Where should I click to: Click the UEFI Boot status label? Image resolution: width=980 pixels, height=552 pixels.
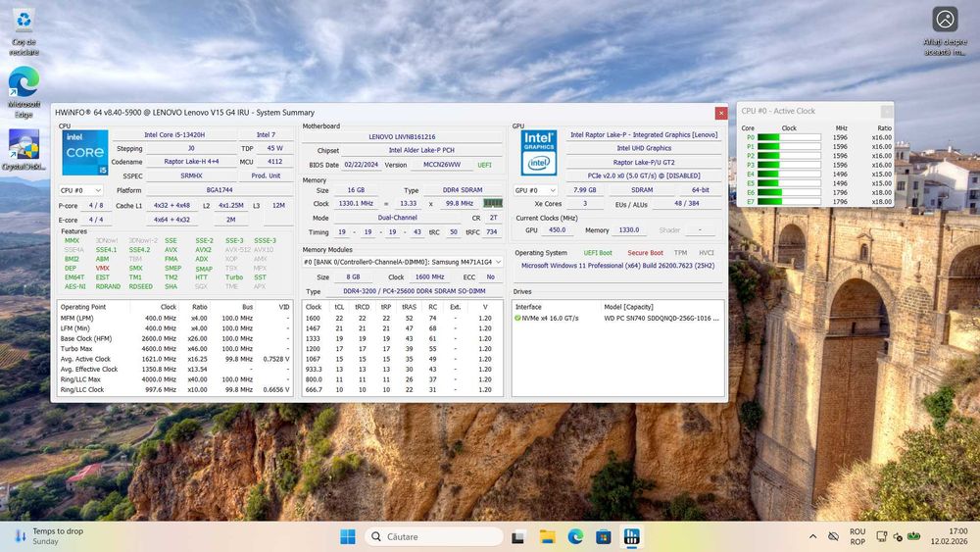[x=598, y=253]
